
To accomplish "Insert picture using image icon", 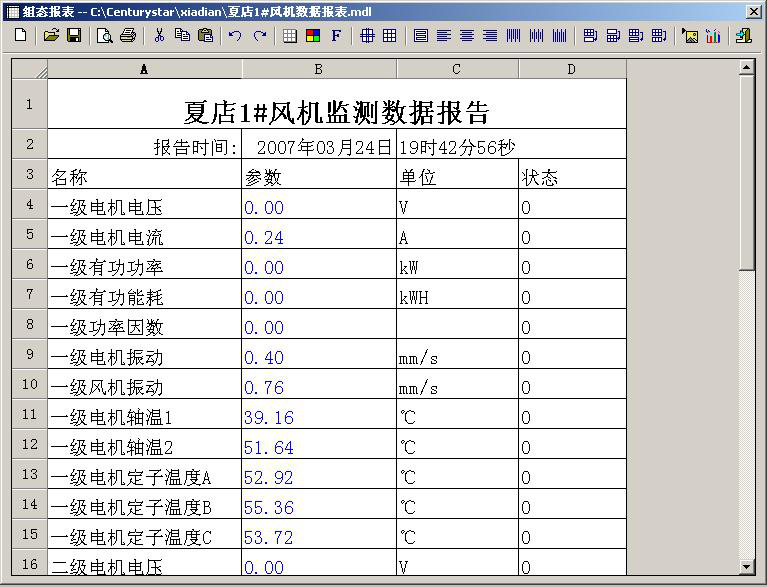I will pos(690,36).
